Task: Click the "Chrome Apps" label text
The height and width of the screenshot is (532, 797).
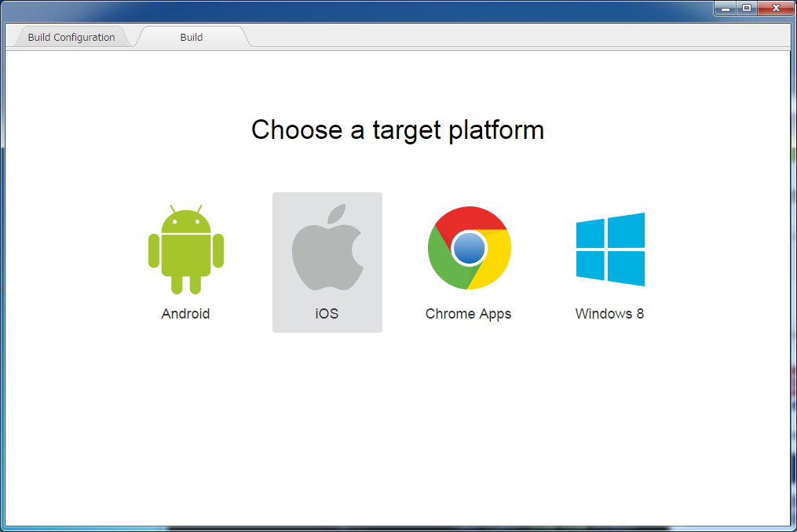Action: 468,314
